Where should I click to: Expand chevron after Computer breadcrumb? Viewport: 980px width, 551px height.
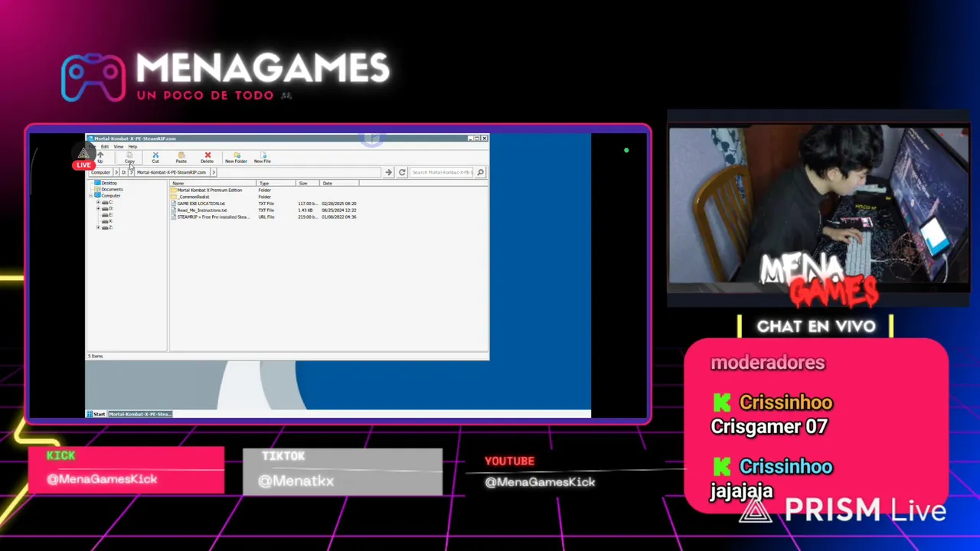click(x=116, y=172)
